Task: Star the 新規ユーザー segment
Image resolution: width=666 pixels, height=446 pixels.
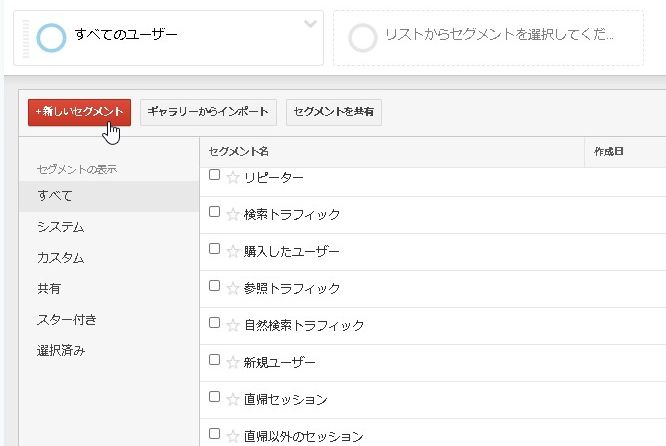Action: [x=233, y=362]
